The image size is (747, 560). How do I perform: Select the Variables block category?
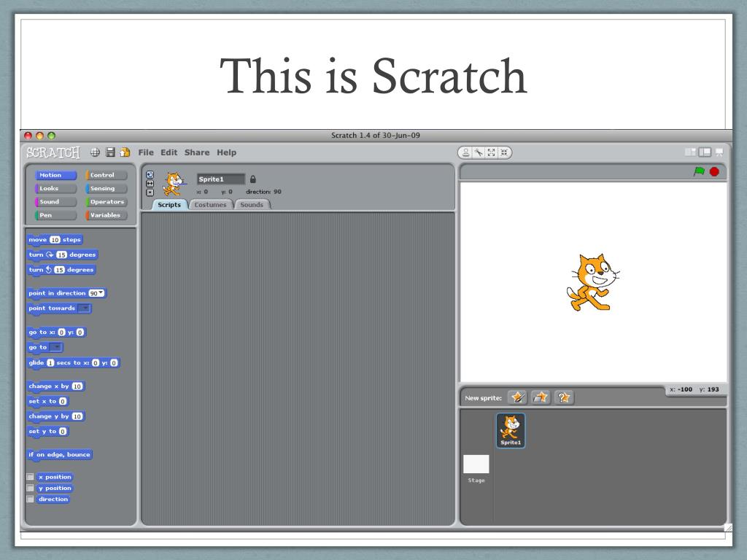107,215
